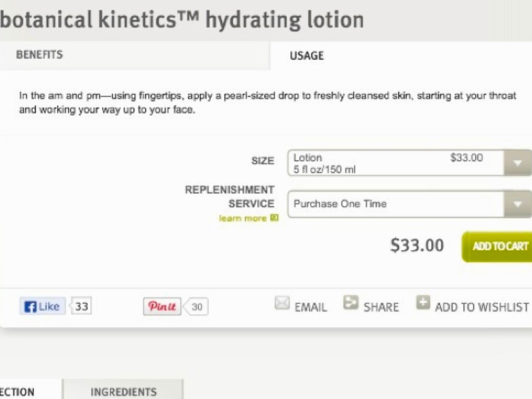
Task: Select the Usage tab
Action: [x=307, y=56]
